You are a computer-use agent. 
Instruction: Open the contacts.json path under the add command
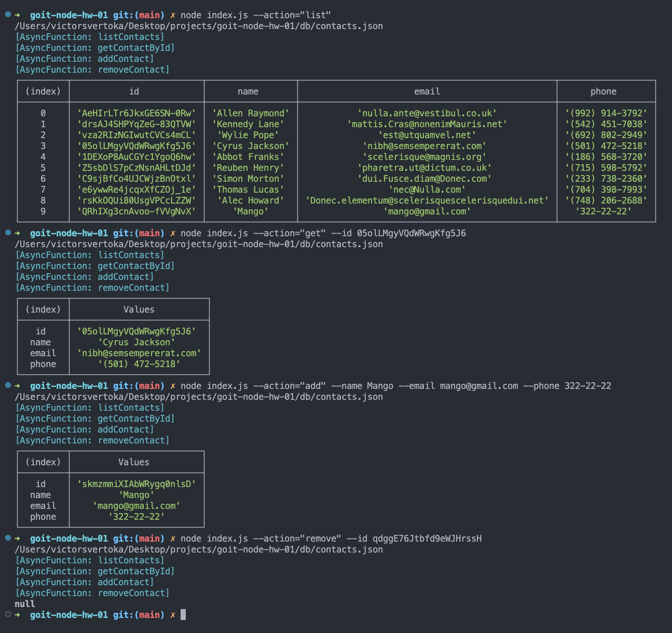click(x=199, y=397)
